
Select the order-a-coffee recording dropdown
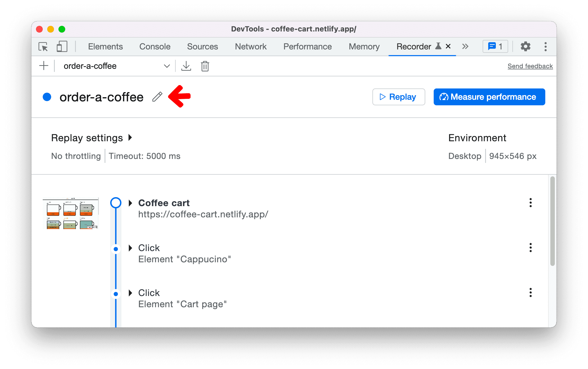click(x=115, y=66)
